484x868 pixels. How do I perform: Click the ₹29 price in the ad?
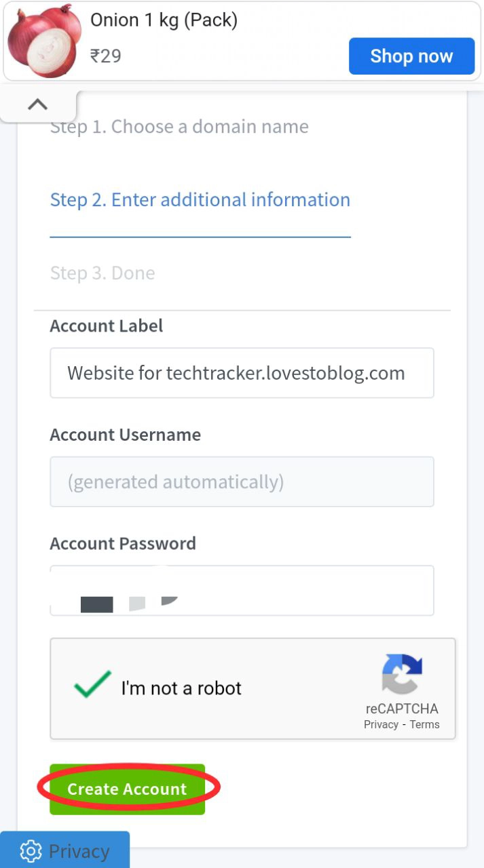pos(106,56)
